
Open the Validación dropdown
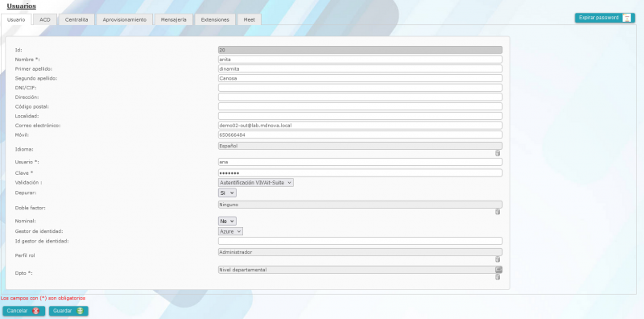point(255,183)
